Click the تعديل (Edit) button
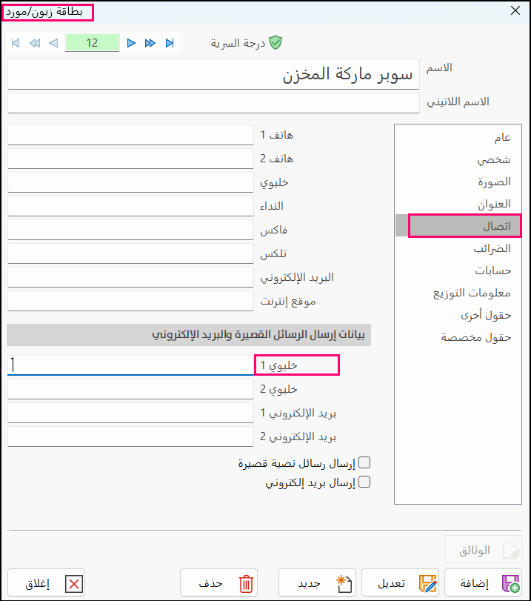 coord(400,584)
